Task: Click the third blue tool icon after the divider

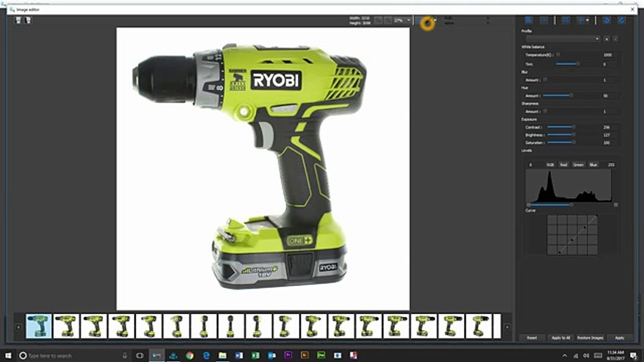Action: point(565,20)
